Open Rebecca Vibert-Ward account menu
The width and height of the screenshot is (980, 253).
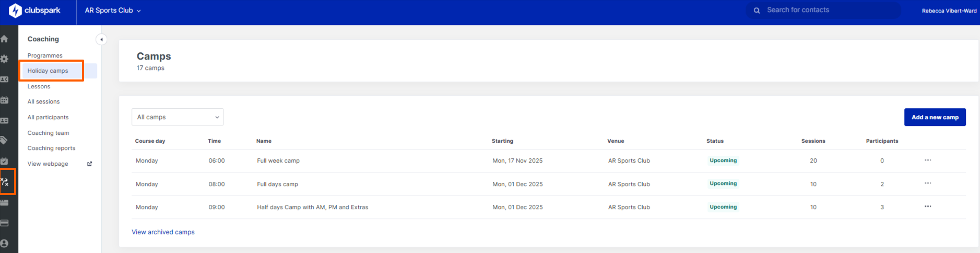pyautogui.click(x=949, y=10)
